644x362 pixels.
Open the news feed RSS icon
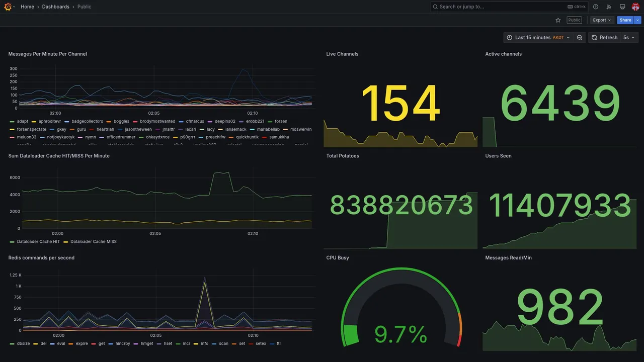click(x=609, y=7)
